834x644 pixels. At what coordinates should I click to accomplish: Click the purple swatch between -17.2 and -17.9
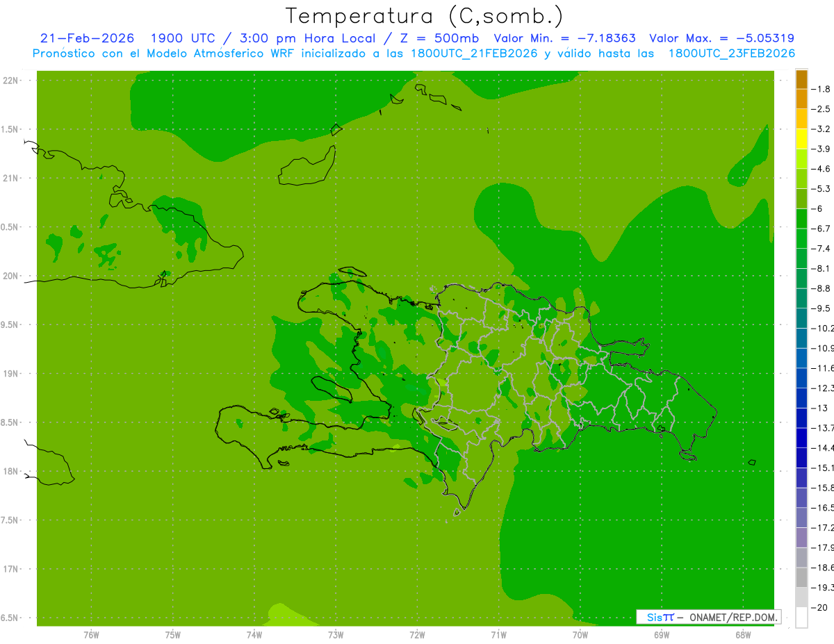click(x=801, y=538)
